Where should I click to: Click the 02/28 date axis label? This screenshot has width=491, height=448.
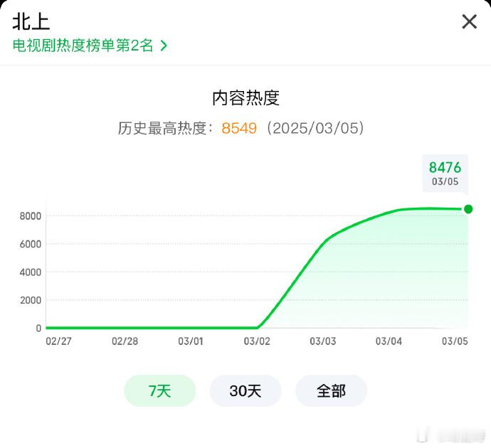pos(125,341)
